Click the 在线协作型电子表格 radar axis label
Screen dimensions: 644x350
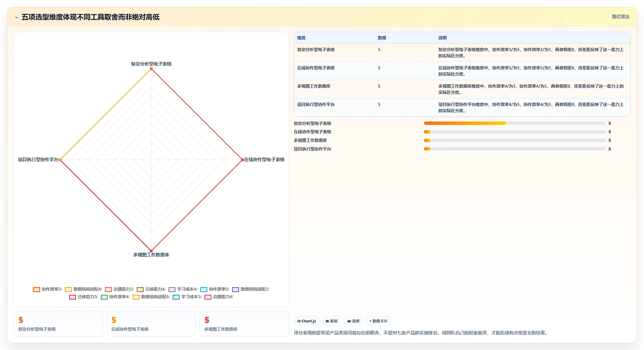coord(264,159)
